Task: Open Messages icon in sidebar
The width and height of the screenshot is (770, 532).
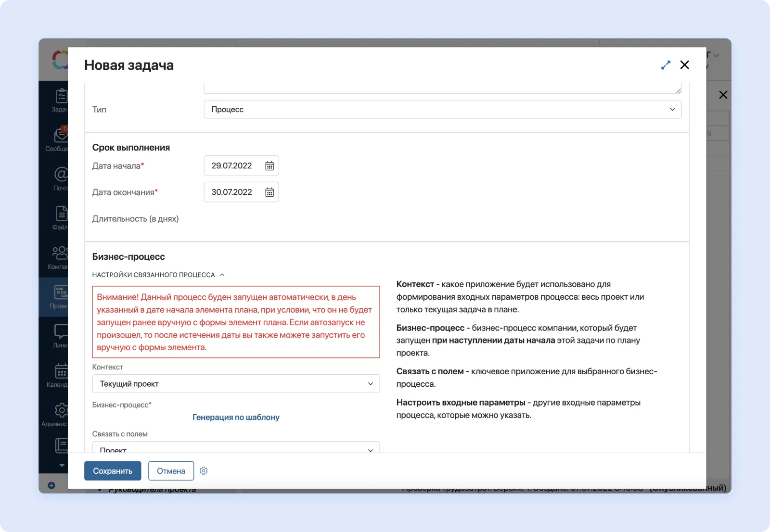Action: (x=60, y=136)
